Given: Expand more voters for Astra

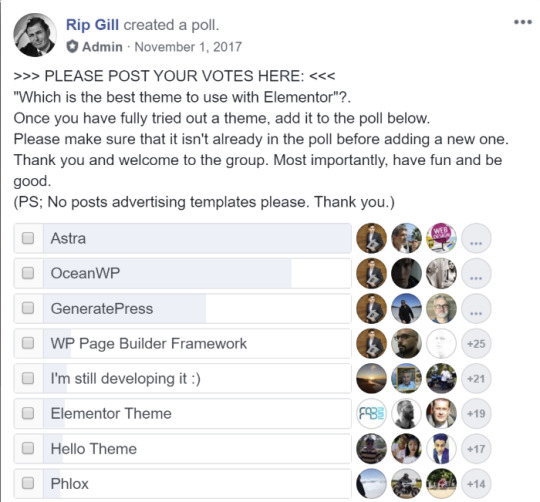Looking at the screenshot, I should [476, 238].
